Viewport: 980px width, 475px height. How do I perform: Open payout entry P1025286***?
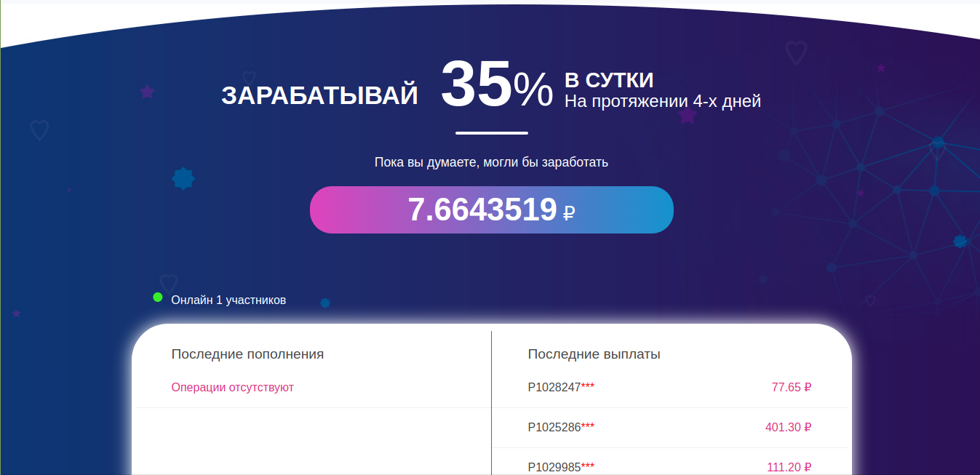561,427
